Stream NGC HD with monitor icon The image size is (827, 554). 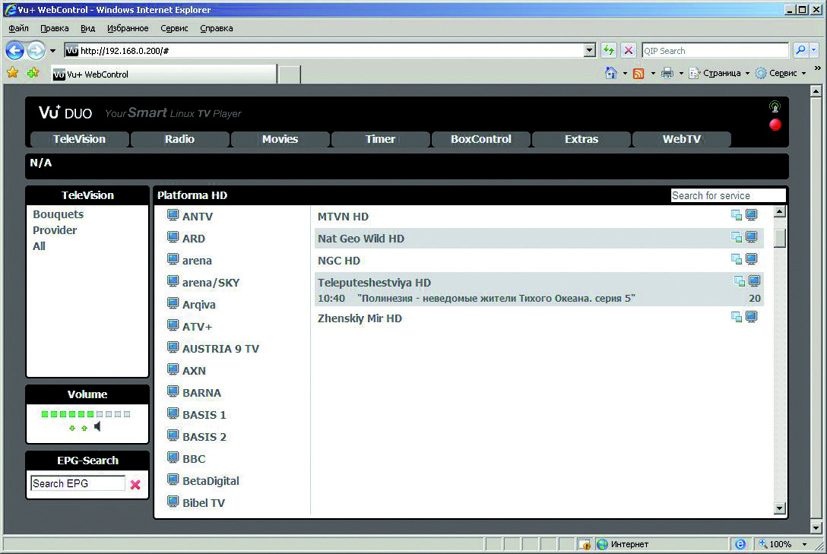pyautogui.click(x=752, y=259)
